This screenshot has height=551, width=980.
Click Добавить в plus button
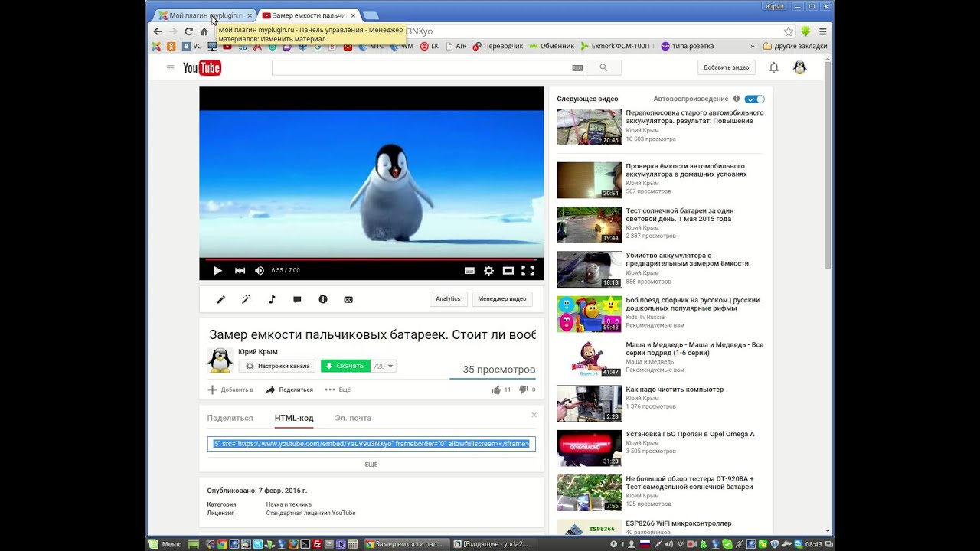(230, 390)
